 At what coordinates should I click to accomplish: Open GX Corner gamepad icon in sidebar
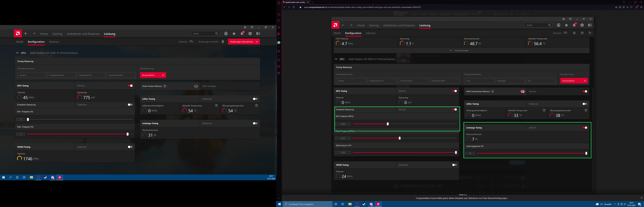(279, 15)
